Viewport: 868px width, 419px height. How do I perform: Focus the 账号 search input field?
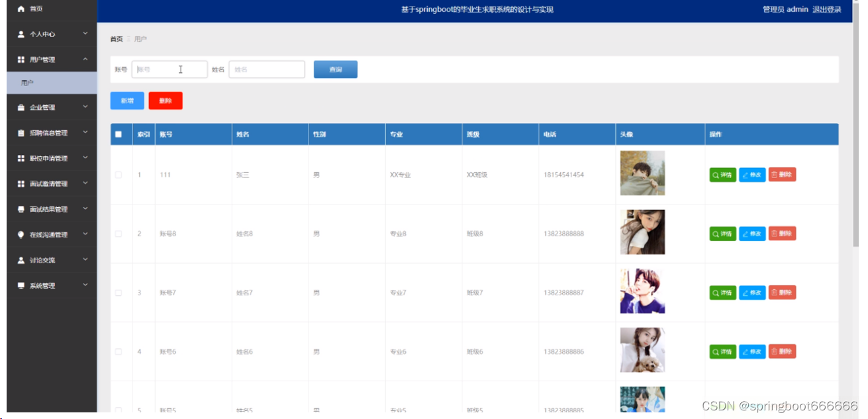tap(169, 70)
